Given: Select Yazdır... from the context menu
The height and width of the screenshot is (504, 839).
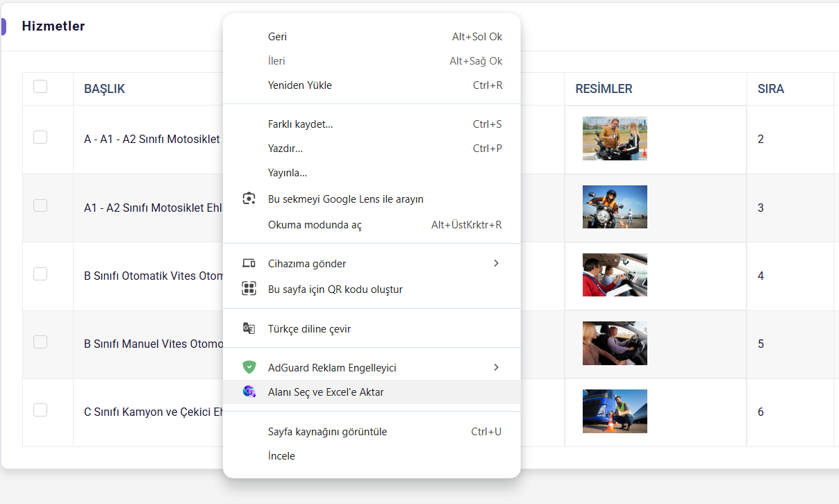Looking at the screenshot, I should [372, 149].
